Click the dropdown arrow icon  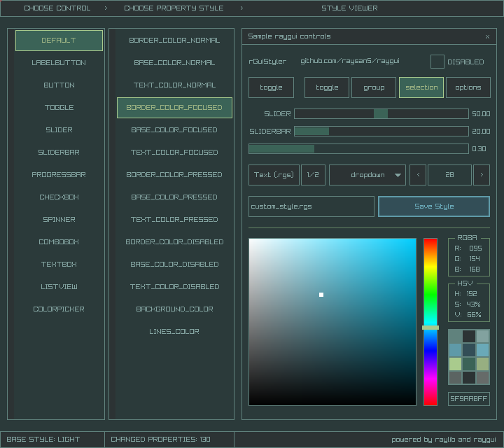coord(398,175)
